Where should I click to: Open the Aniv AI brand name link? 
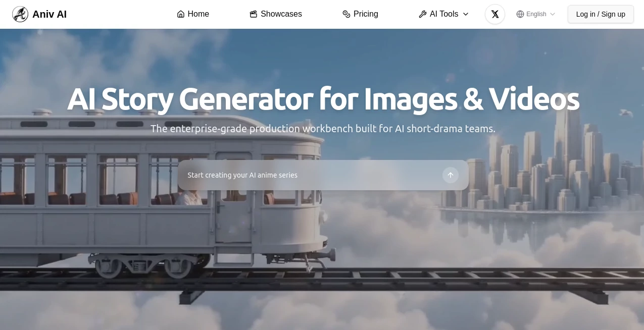[49, 14]
